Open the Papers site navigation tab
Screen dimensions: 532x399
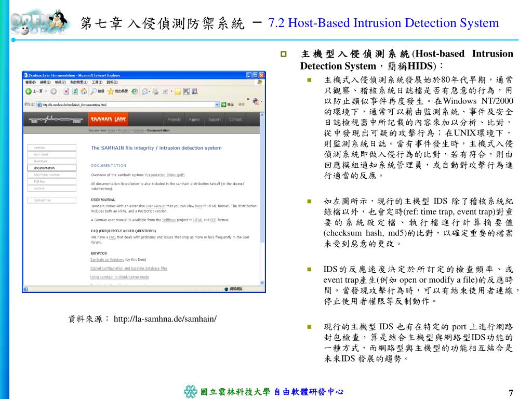tap(194, 119)
